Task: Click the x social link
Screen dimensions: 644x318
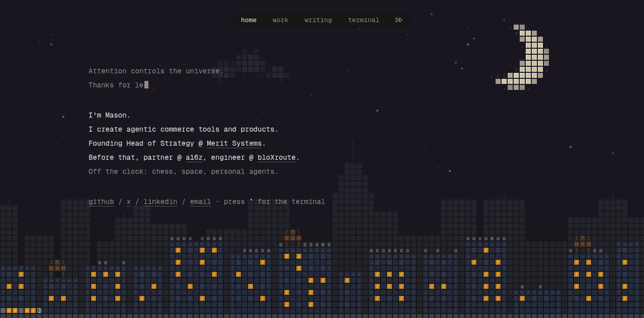Action: pyautogui.click(x=129, y=202)
